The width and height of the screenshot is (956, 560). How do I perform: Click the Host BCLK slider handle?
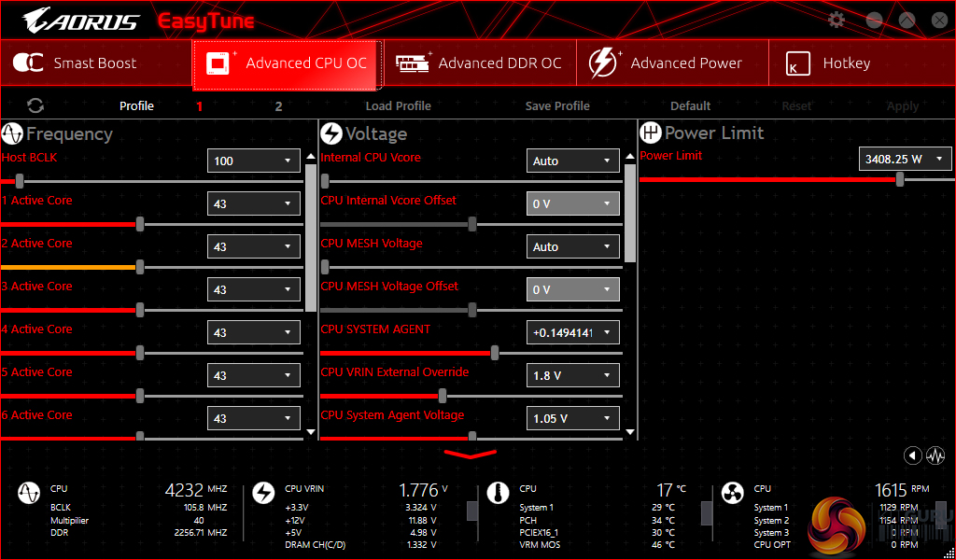pyautogui.click(x=20, y=181)
